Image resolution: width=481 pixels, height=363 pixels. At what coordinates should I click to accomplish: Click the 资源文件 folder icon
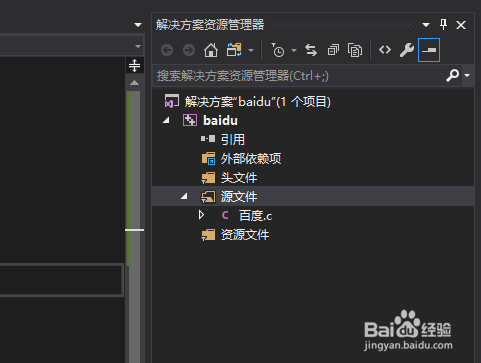coord(208,235)
